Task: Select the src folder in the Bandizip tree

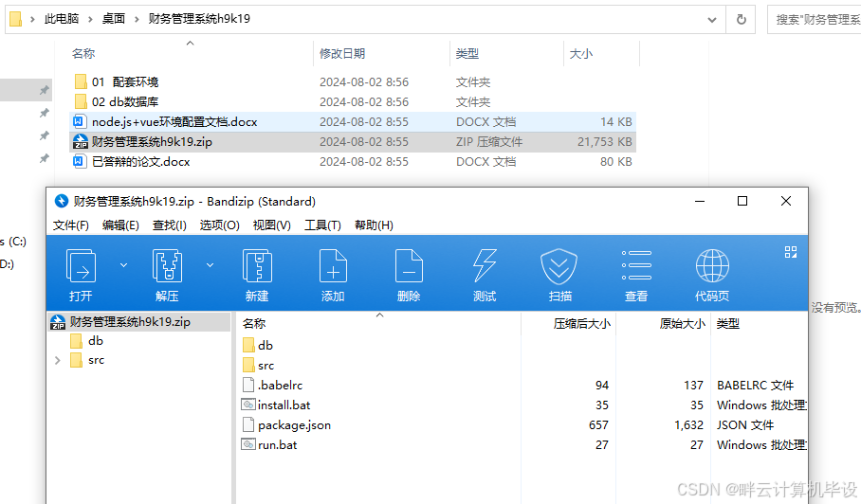Action: tap(88, 360)
